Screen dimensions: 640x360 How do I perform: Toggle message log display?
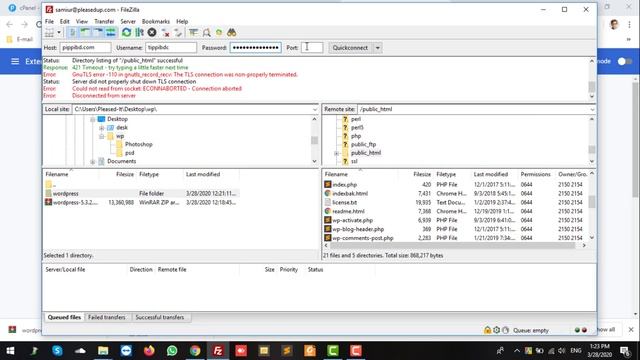[72, 33]
